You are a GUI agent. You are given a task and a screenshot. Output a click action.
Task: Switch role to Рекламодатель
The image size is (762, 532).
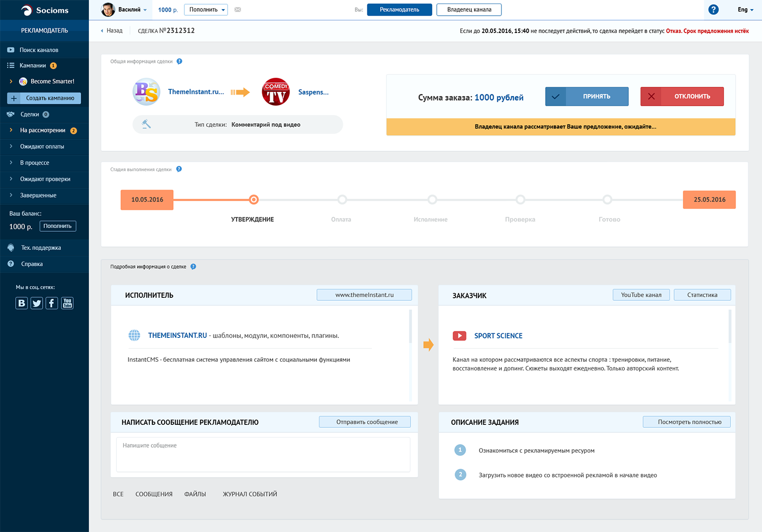[x=399, y=10]
